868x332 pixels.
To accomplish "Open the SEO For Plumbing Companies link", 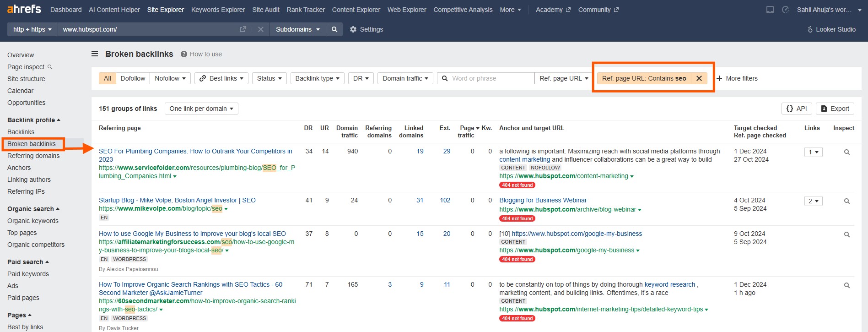I will click(x=195, y=155).
